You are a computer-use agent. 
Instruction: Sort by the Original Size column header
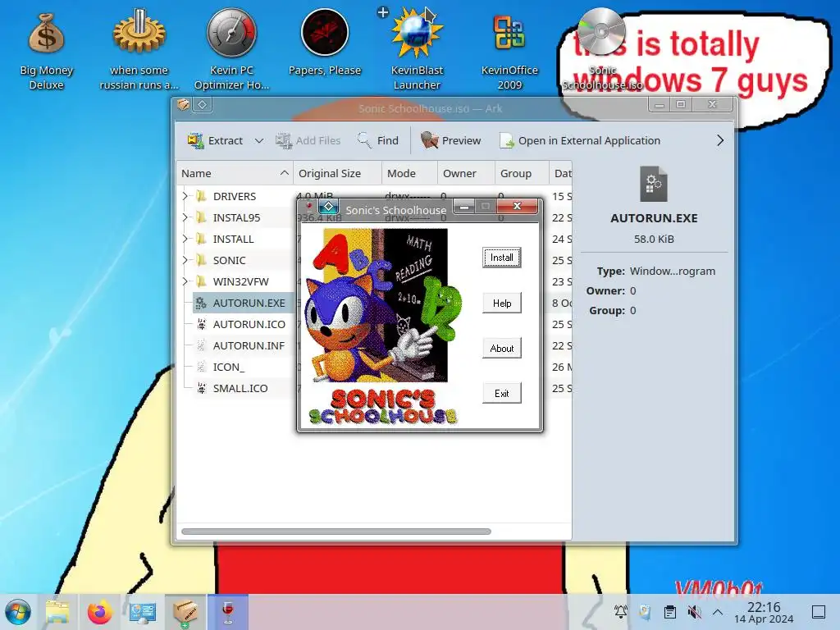[337, 173]
